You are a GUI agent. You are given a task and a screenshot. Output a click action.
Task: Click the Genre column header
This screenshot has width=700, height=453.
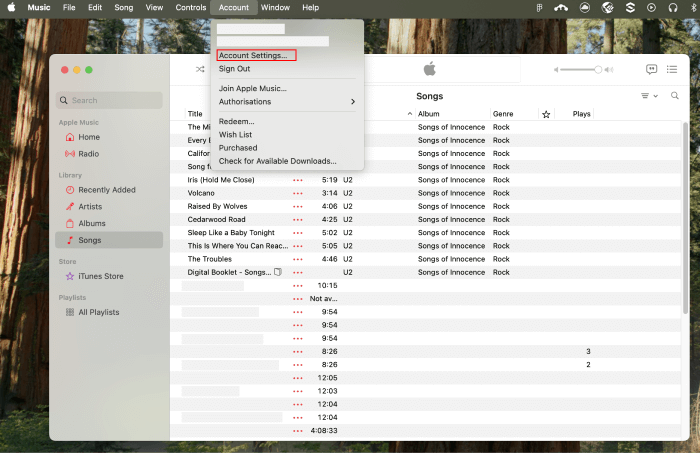503,114
